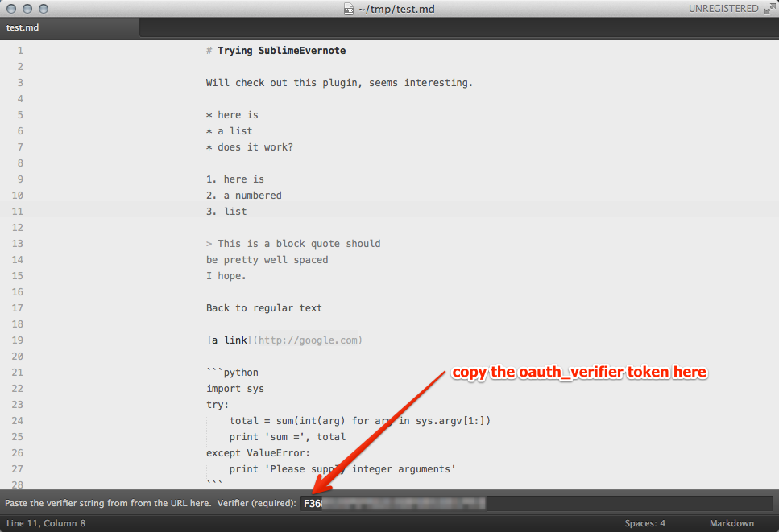
Task: Click the 'try:' line
Action: click(x=218, y=405)
